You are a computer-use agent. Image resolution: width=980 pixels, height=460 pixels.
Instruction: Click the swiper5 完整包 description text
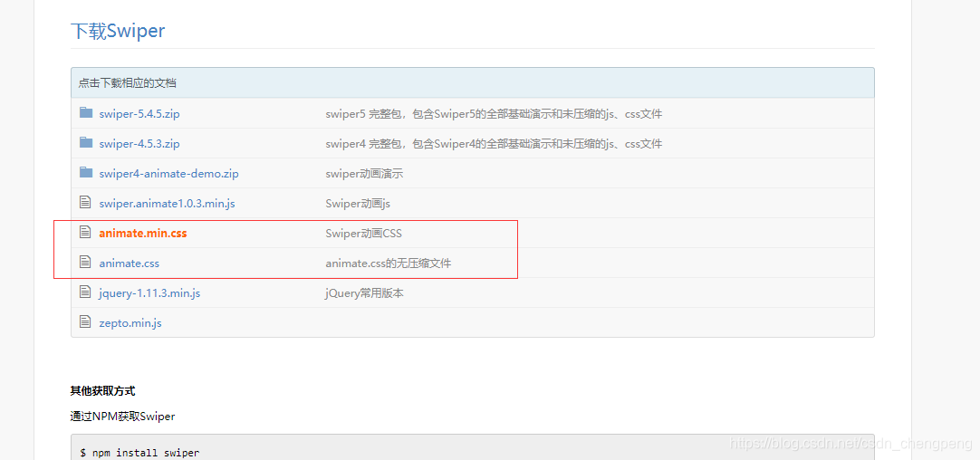(494, 114)
